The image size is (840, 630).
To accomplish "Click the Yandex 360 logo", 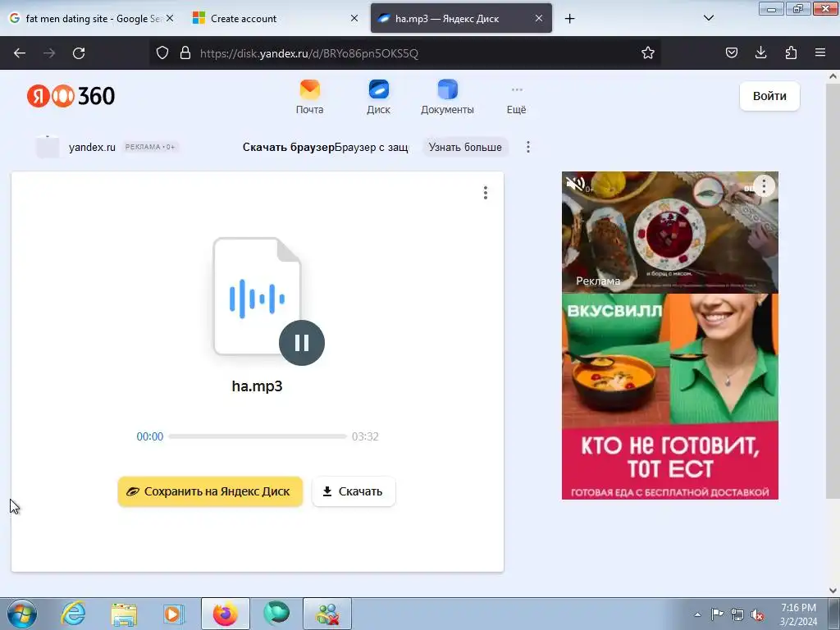I will [71, 96].
